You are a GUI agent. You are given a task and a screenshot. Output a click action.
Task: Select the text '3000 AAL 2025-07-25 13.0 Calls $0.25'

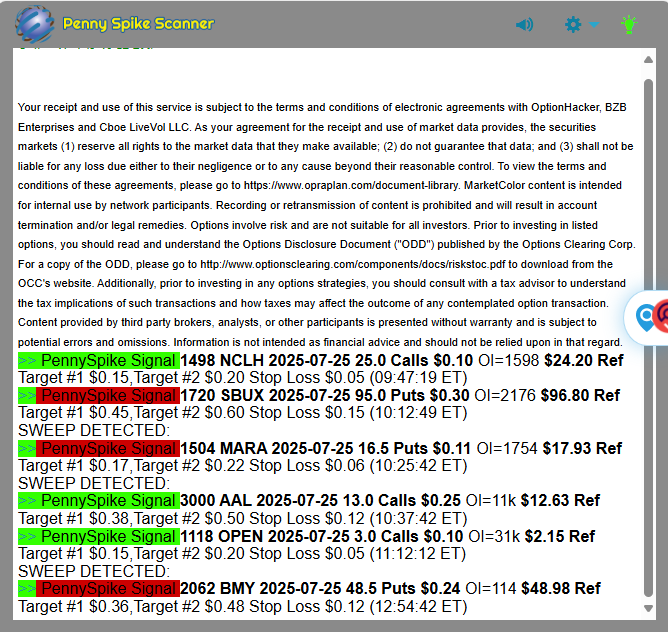(320, 500)
